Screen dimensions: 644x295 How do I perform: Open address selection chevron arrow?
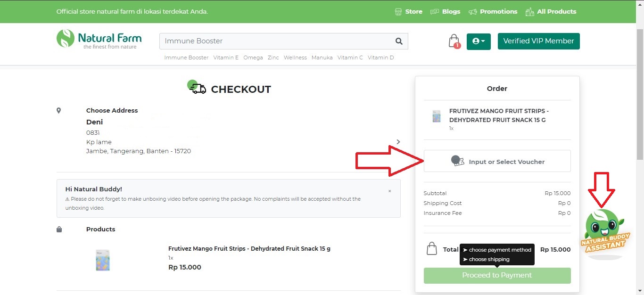click(398, 142)
